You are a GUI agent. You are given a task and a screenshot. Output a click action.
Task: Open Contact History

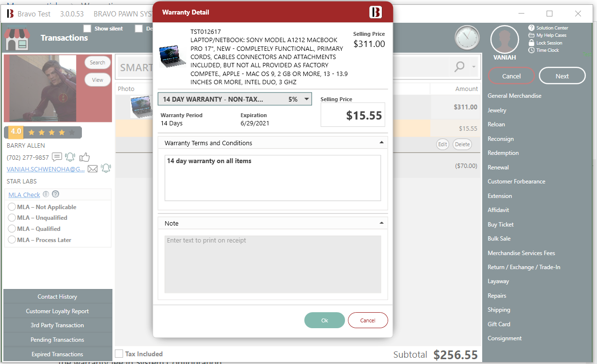pyautogui.click(x=58, y=297)
